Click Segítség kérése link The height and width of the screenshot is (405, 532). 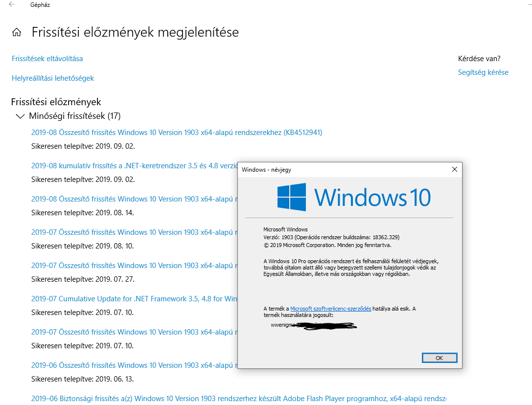483,72
